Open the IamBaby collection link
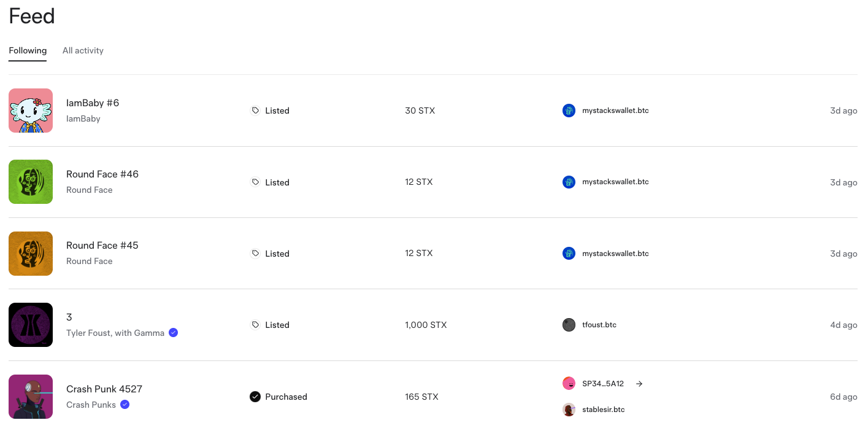This screenshot has height=428, width=868. click(x=83, y=119)
